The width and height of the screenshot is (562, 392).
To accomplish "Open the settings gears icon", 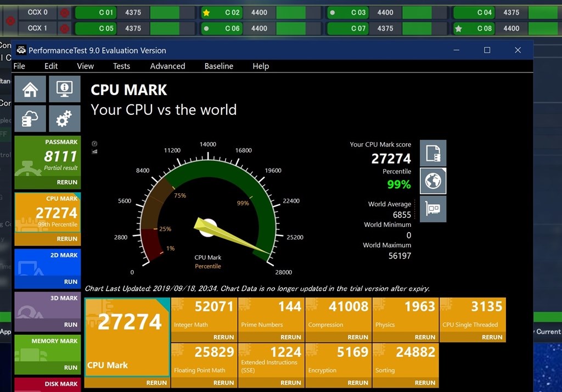I will (65, 119).
